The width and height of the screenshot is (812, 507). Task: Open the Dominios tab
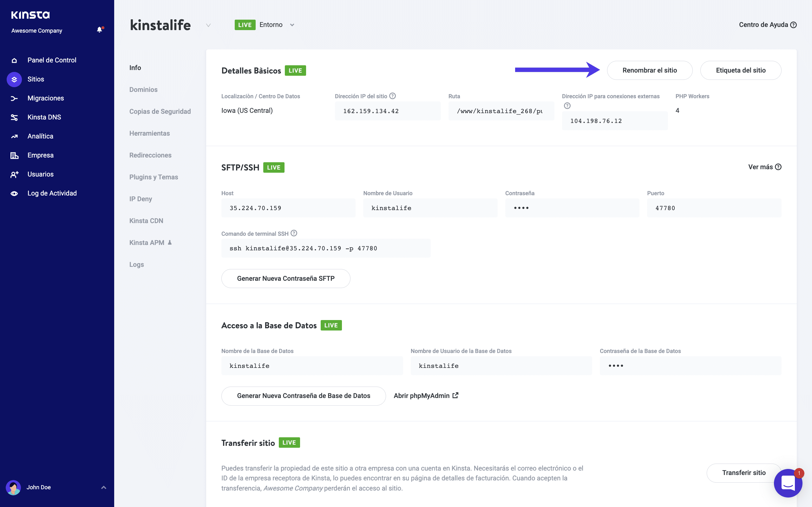(x=143, y=90)
